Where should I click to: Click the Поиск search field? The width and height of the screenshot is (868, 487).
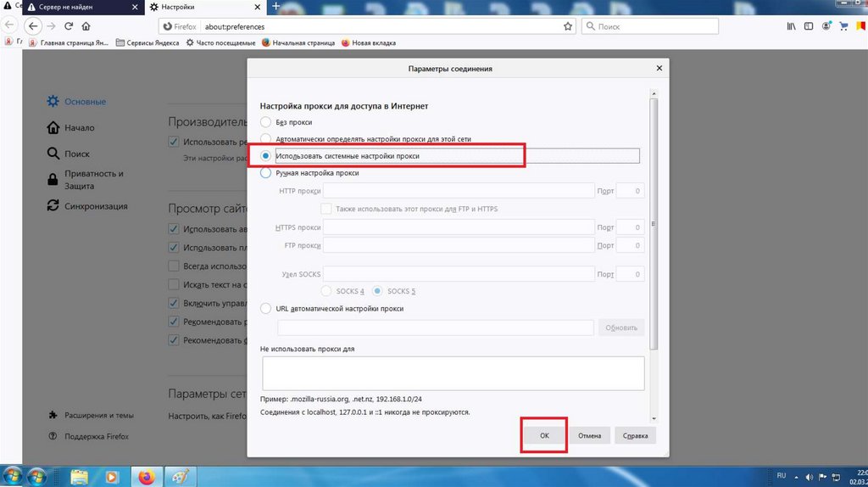tap(650, 26)
